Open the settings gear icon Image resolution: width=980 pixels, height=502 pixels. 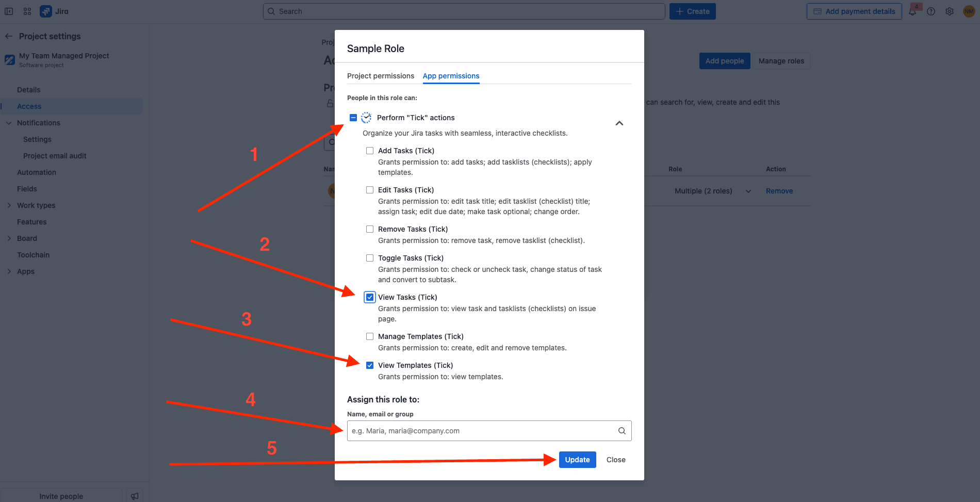[x=950, y=11]
